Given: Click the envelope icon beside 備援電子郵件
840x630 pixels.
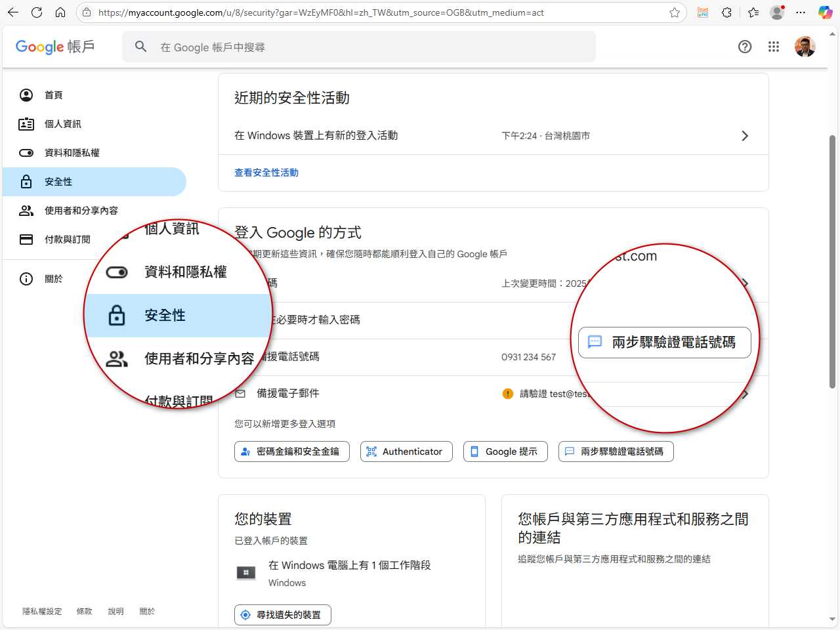Looking at the screenshot, I should 240,394.
